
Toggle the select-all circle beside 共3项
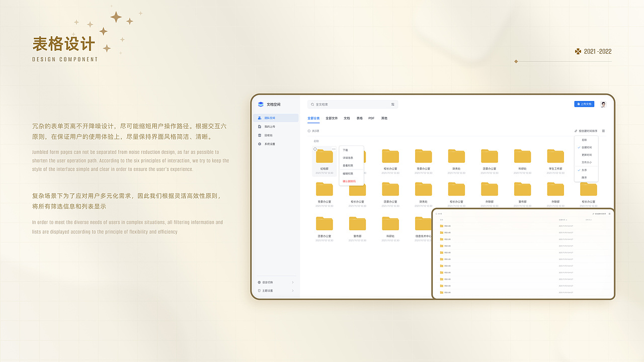[x=308, y=131]
